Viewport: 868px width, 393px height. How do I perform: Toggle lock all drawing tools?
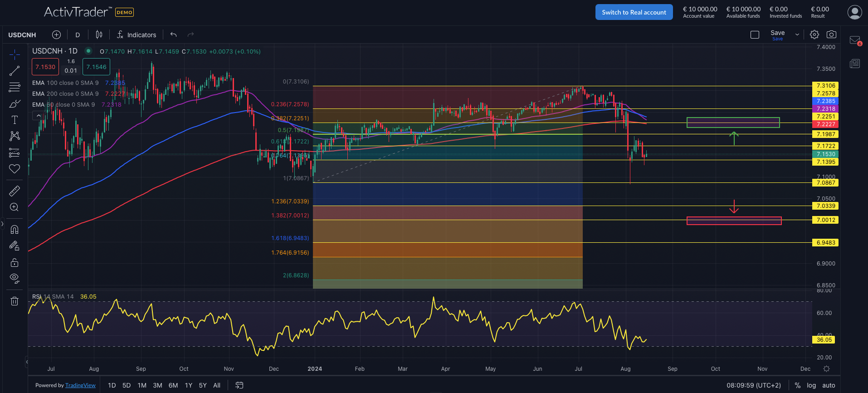(15, 263)
